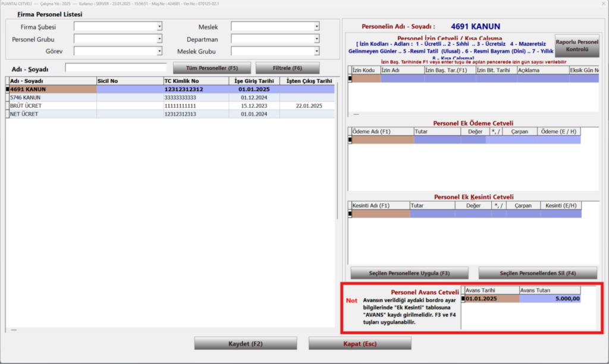Click the Açıklama column header
Screen dimensions: 609x364
click(543, 70)
